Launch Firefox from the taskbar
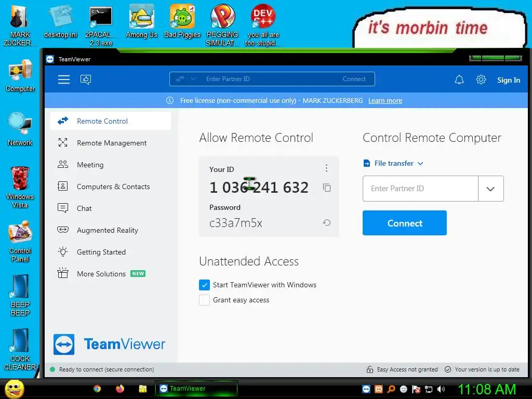This screenshot has height=399, width=532. click(120, 389)
